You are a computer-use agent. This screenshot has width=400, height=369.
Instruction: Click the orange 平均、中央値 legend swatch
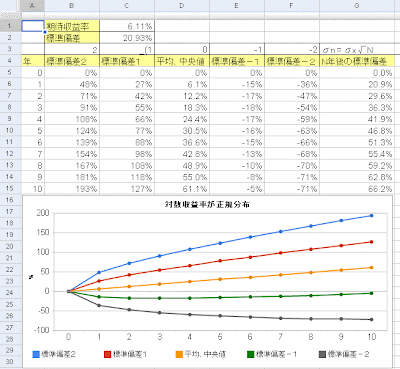coord(179,354)
